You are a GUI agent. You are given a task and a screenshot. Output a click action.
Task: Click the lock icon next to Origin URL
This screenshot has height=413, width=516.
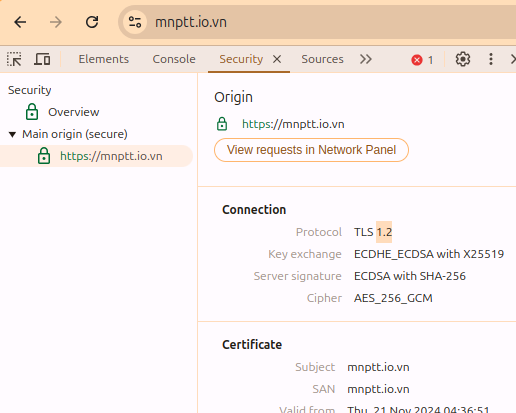pyautogui.click(x=222, y=124)
